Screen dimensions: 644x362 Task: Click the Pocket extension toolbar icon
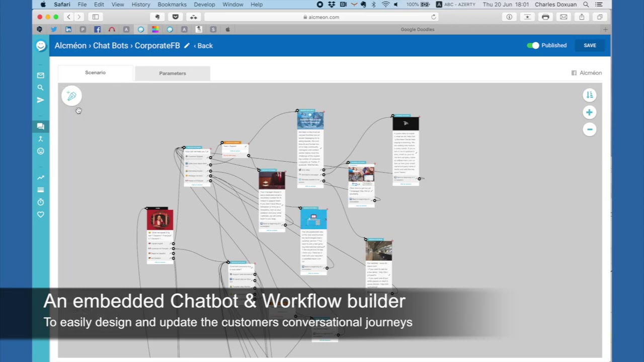point(175,17)
